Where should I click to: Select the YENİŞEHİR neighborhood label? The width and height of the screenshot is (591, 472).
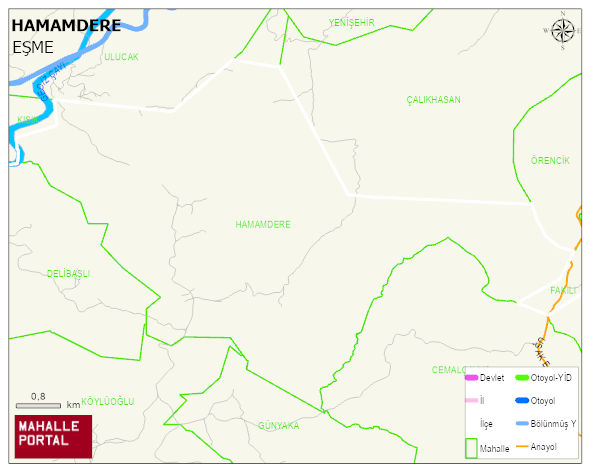351,23
